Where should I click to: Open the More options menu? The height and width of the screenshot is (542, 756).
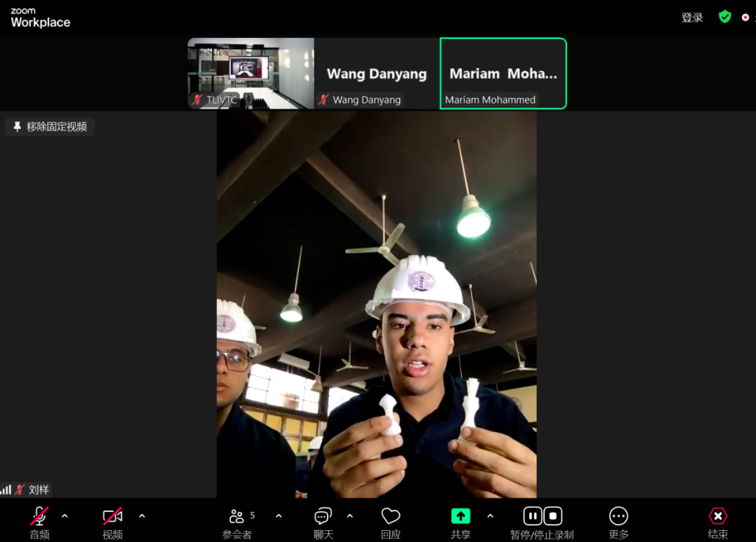pyautogui.click(x=619, y=517)
